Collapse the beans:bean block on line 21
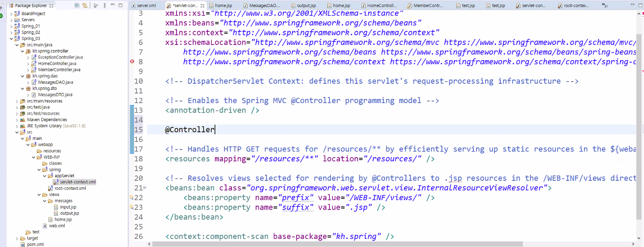Image resolution: width=644 pixels, height=247 pixels. click(145, 187)
